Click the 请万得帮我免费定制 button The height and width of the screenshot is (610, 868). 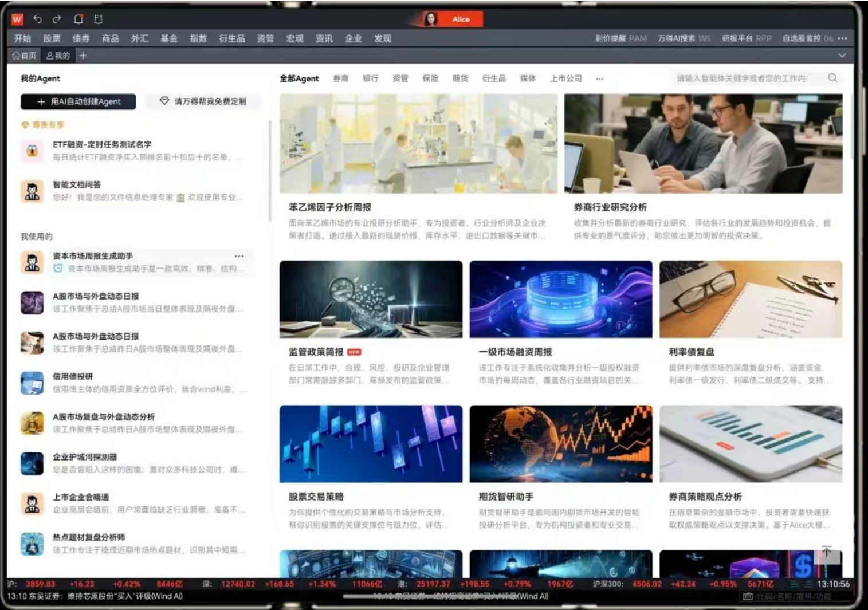click(x=203, y=101)
